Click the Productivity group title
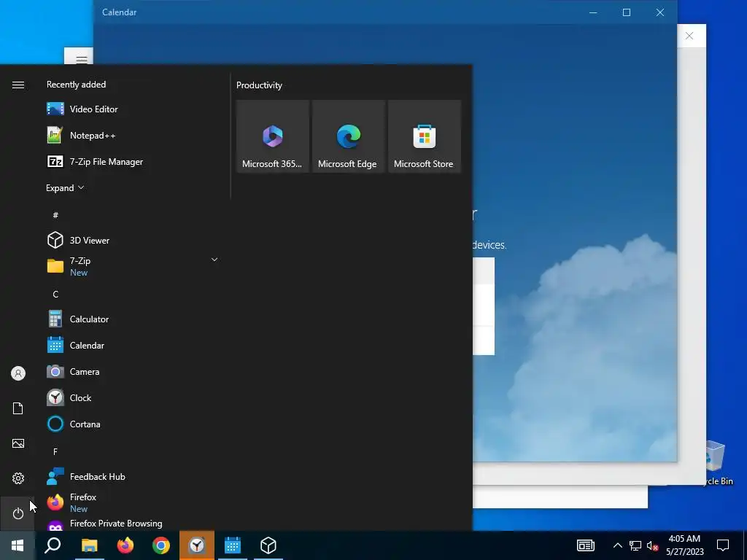 pyautogui.click(x=259, y=85)
